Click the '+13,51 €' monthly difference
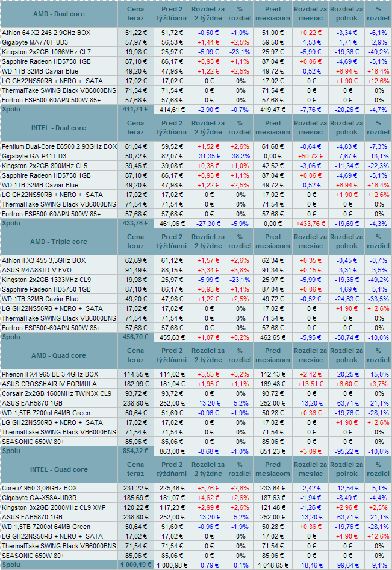Screen dimensions: 392x570 point(311,384)
